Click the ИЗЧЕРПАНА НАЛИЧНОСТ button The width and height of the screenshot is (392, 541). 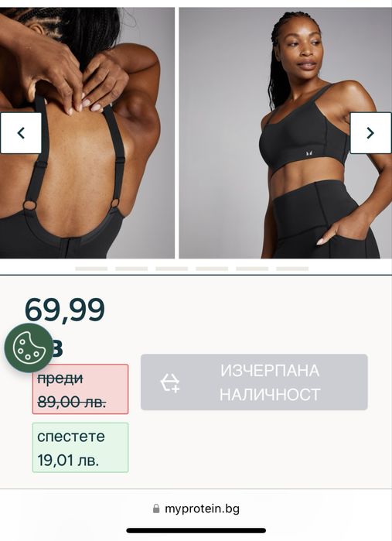[x=254, y=382]
